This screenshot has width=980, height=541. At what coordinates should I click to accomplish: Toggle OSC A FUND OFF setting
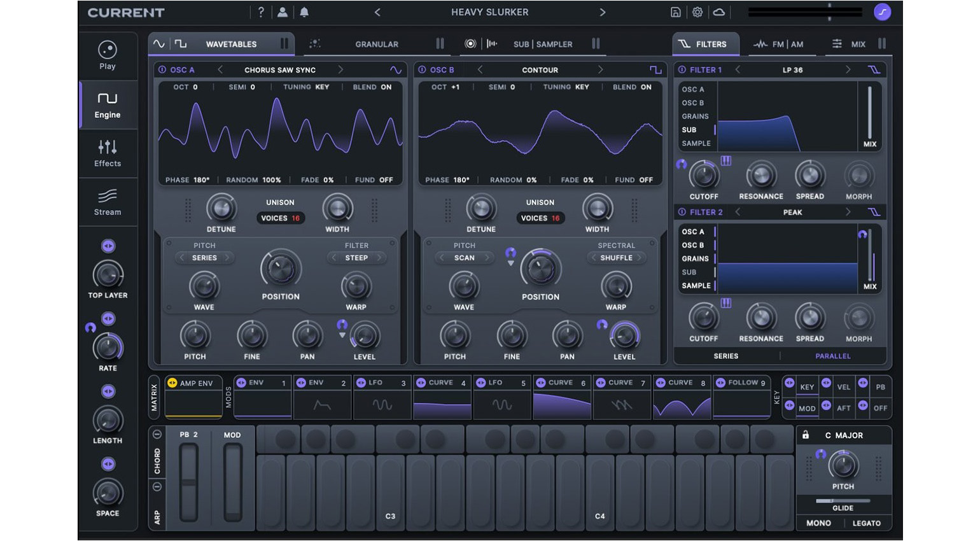pos(374,180)
